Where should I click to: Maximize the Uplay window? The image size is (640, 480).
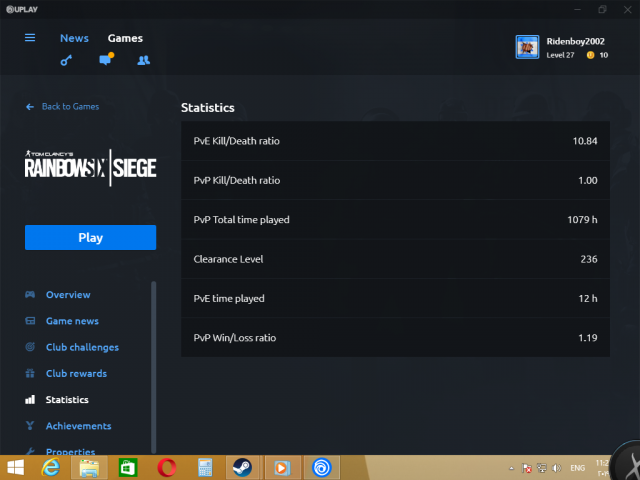point(602,9)
